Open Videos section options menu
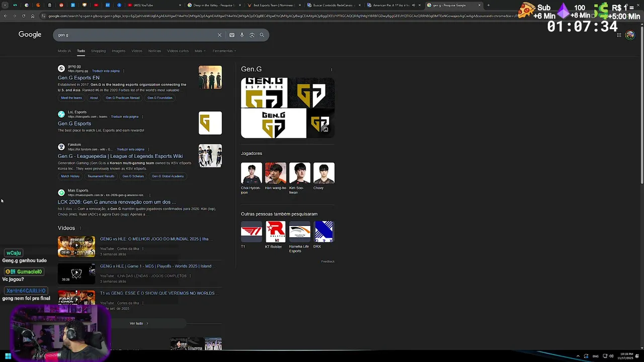Image resolution: width=644 pixels, height=362 pixels. (79, 228)
